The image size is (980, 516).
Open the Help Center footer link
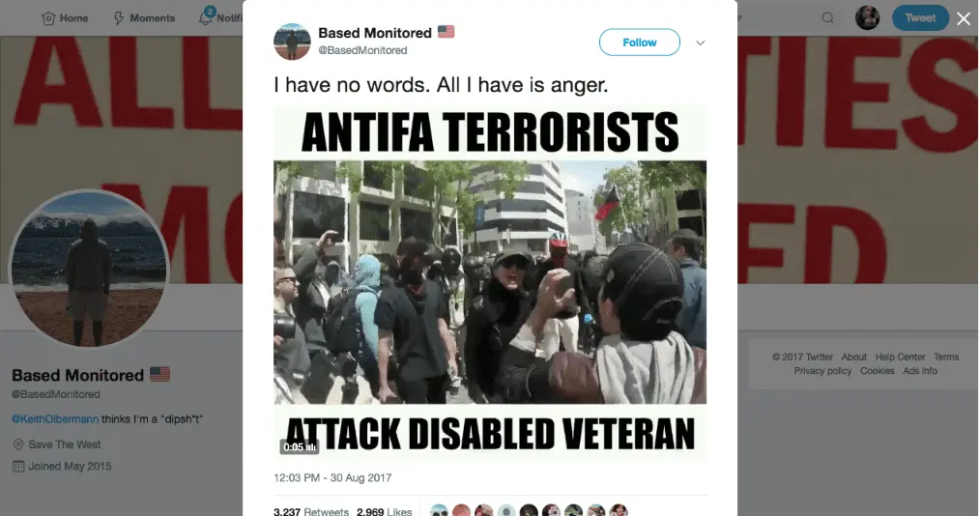pos(900,358)
